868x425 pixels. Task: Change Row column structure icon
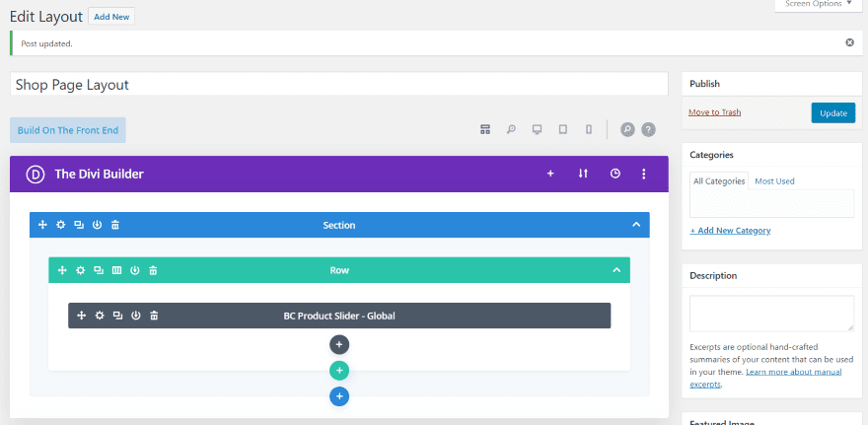pos(116,270)
